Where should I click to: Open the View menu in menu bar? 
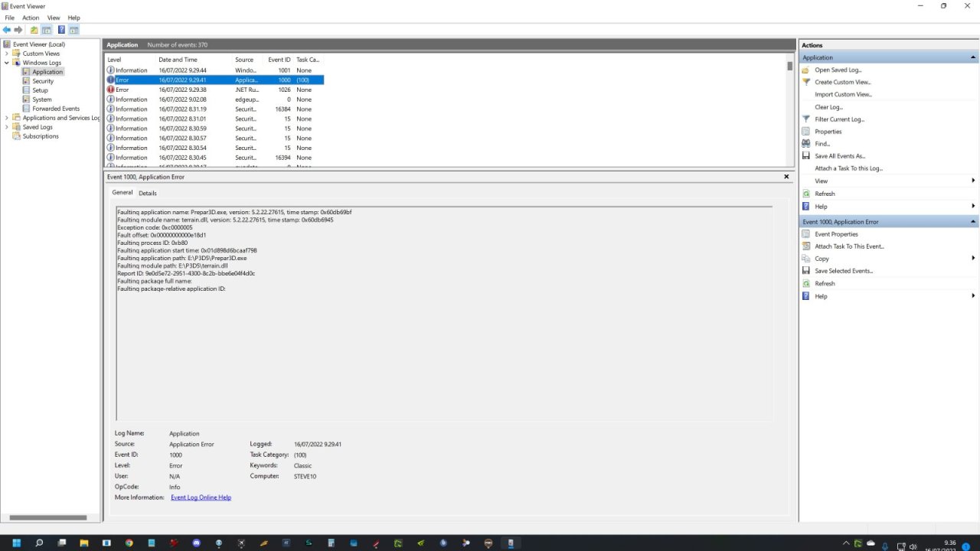tap(54, 18)
